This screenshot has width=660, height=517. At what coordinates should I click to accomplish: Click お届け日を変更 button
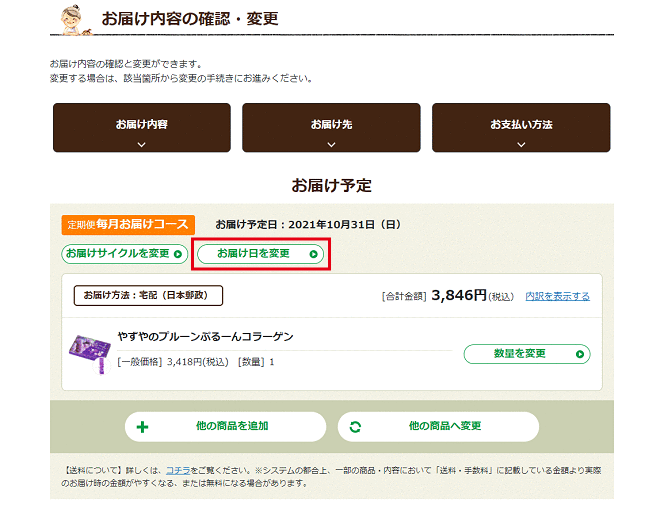pyautogui.click(x=261, y=254)
